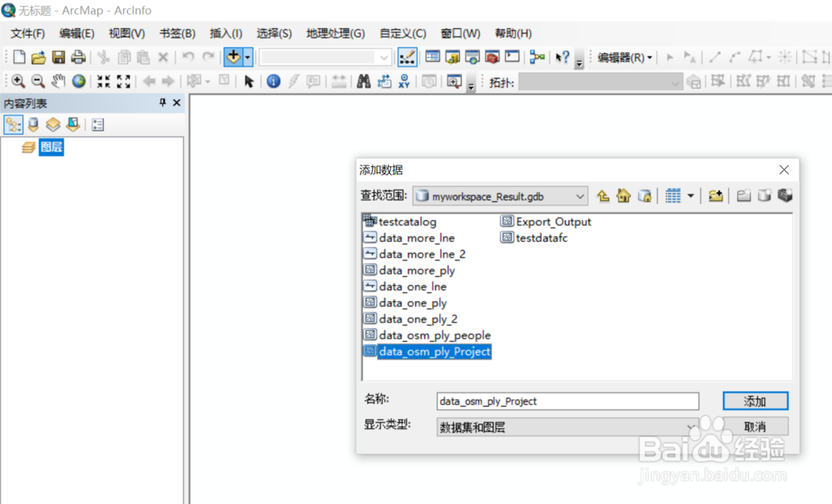Open the ModelBuilder window icon
832x504 pixels.
click(537, 57)
